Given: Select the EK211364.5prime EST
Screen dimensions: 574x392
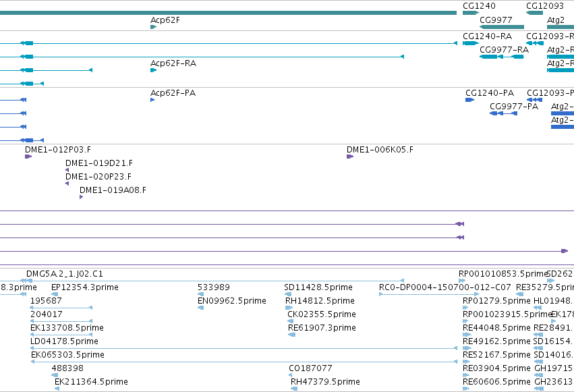Looking at the screenshot, I should point(57,389).
